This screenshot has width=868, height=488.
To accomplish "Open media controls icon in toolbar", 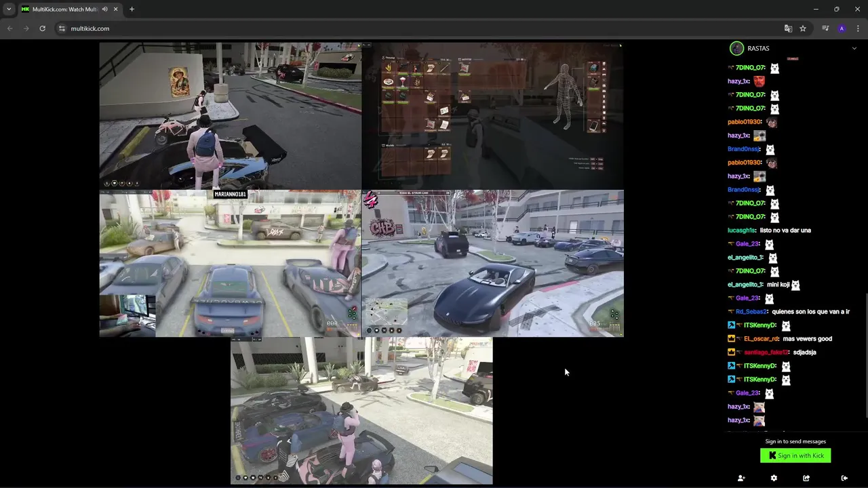I will click(x=825, y=28).
